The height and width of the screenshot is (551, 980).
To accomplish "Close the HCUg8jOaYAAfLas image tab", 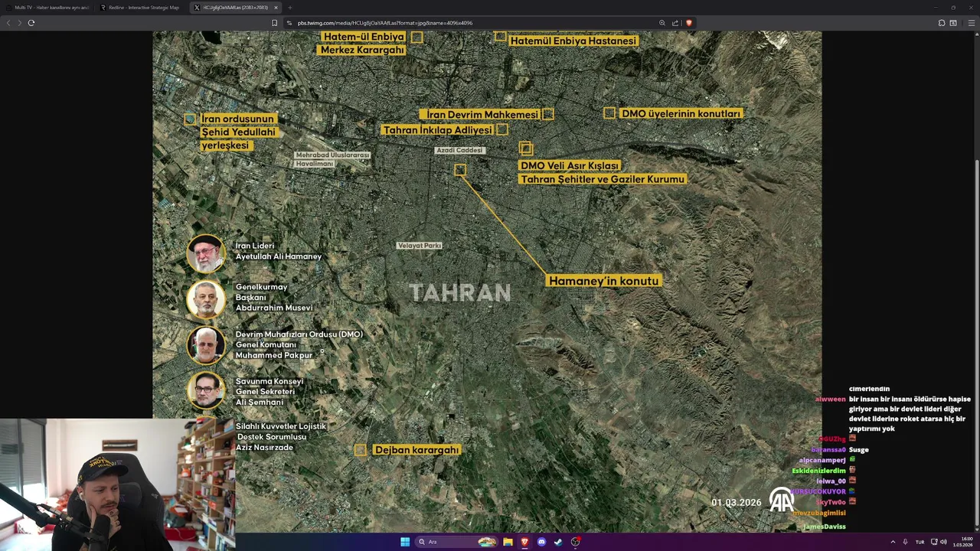I will click(276, 8).
